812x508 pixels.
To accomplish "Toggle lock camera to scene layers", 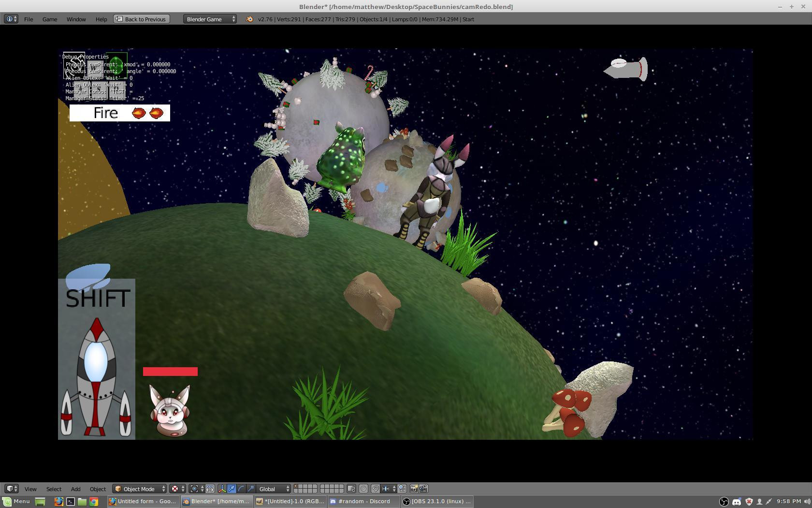I will click(351, 489).
